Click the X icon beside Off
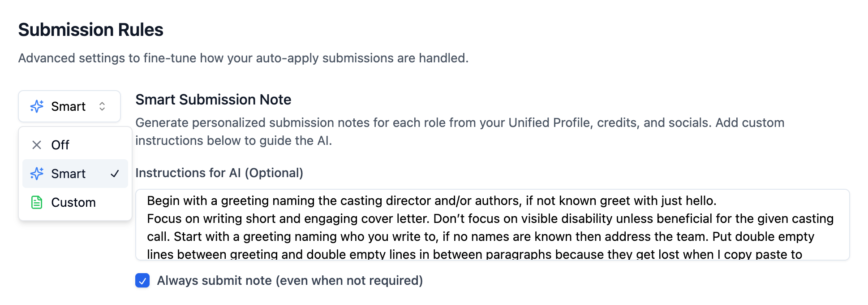The height and width of the screenshot is (305, 868). click(x=37, y=145)
